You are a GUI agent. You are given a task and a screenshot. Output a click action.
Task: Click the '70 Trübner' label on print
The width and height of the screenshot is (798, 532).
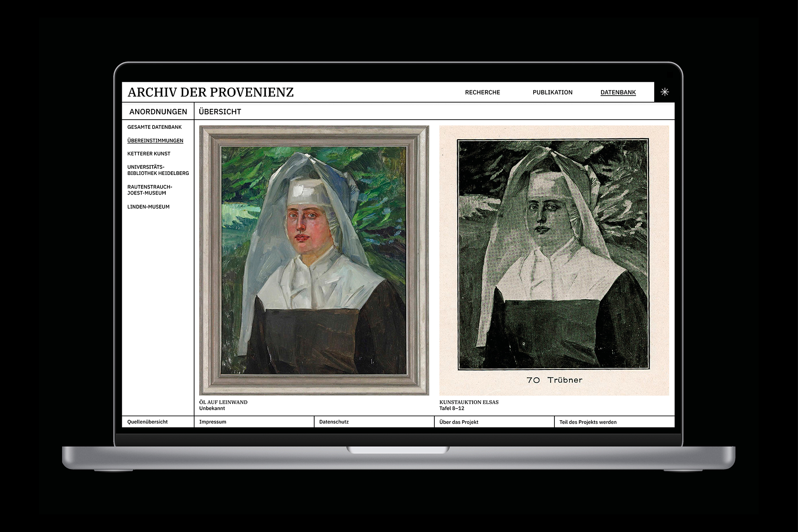click(554, 380)
